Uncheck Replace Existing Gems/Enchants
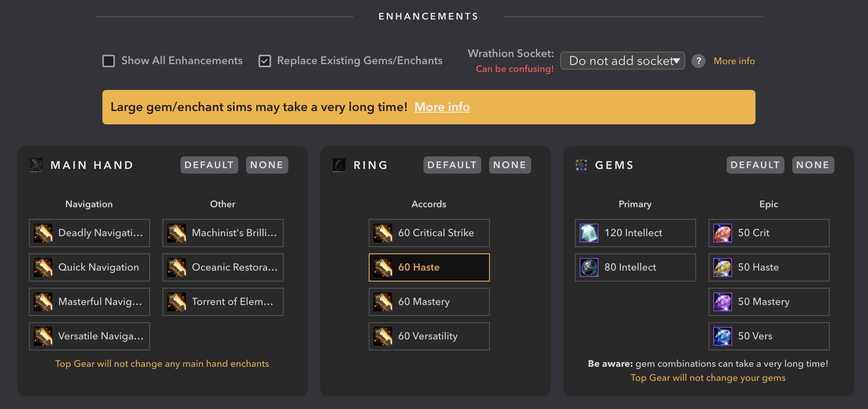Viewport: 868px width, 409px height. tap(265, 61)
